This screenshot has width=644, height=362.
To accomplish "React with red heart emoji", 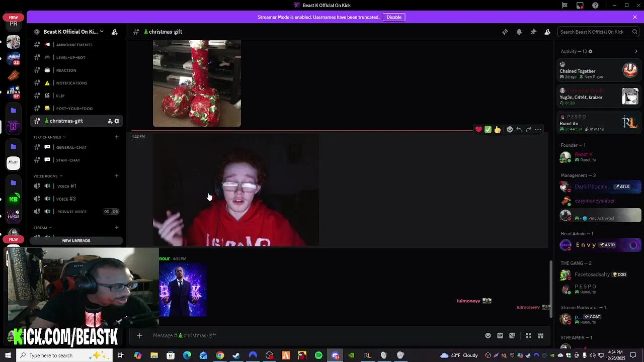I will (478, 130).
